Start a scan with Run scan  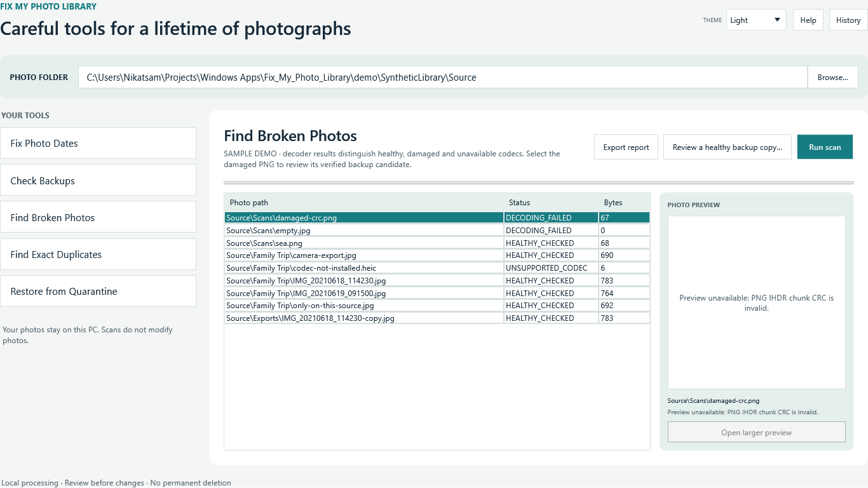tap(825, 147)
